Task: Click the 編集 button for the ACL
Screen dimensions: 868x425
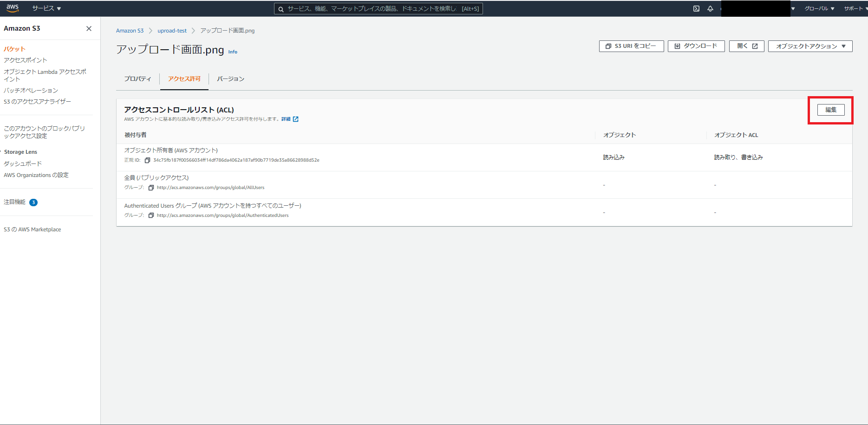Action: (831, 110)
